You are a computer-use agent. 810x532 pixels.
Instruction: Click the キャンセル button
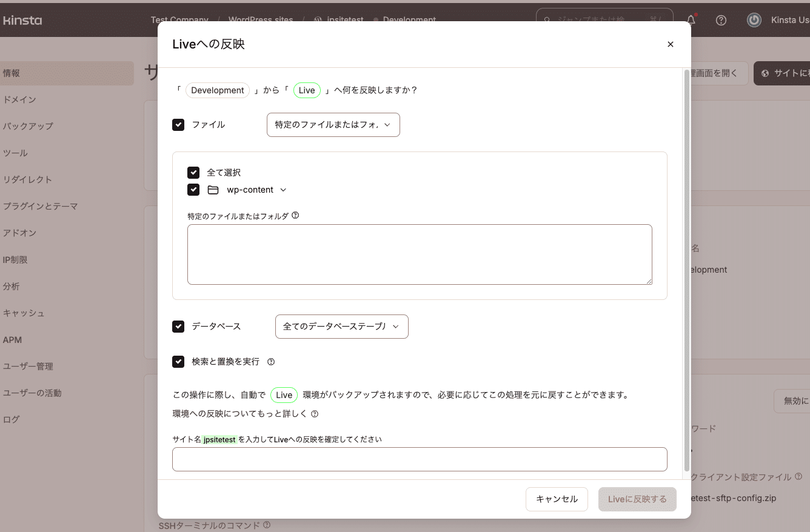pos(556,499)
